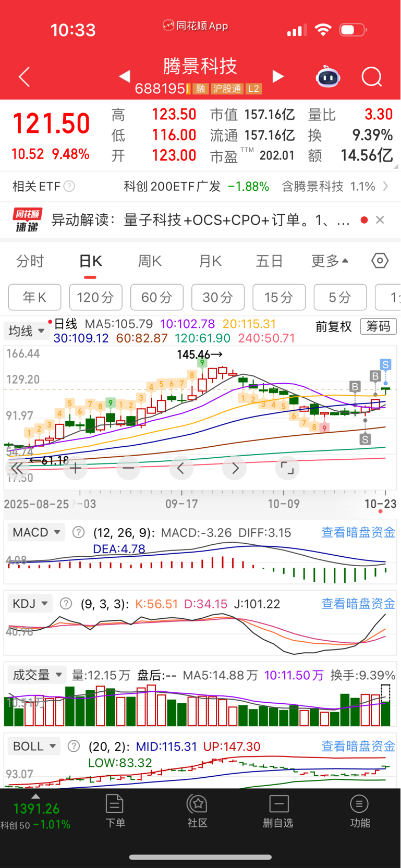This screenshot has width=401, height=868.
Task: Select 60分 period button
Action: [157, 297]
